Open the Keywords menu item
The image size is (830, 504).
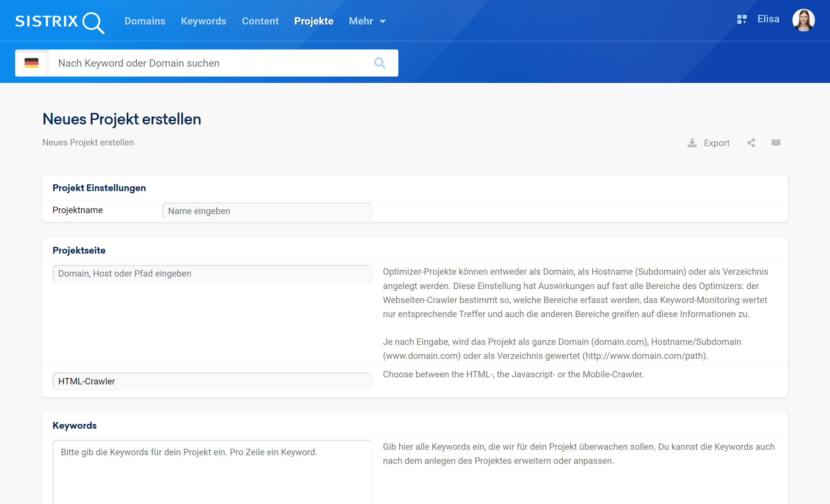pos(203,21)
